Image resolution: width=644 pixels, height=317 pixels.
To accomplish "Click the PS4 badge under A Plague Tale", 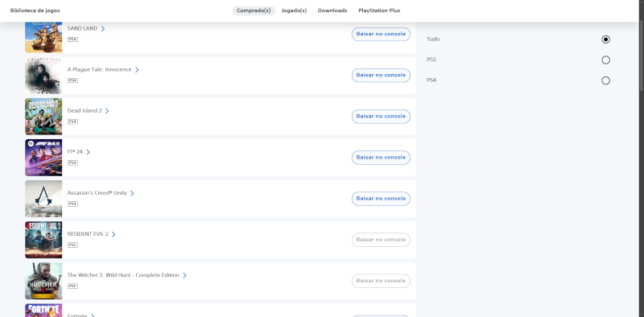I will 72,80.
